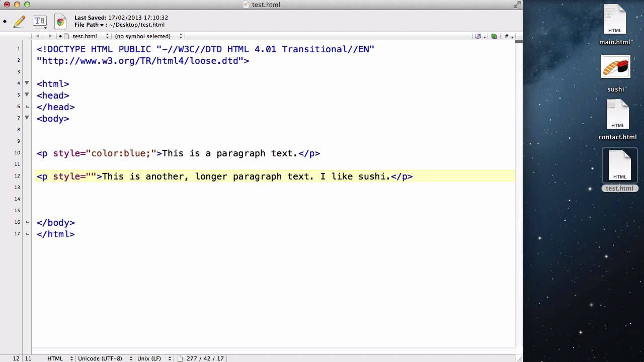Go to previous document with the back arrow
644x362 pixels.
coord(38,36)
